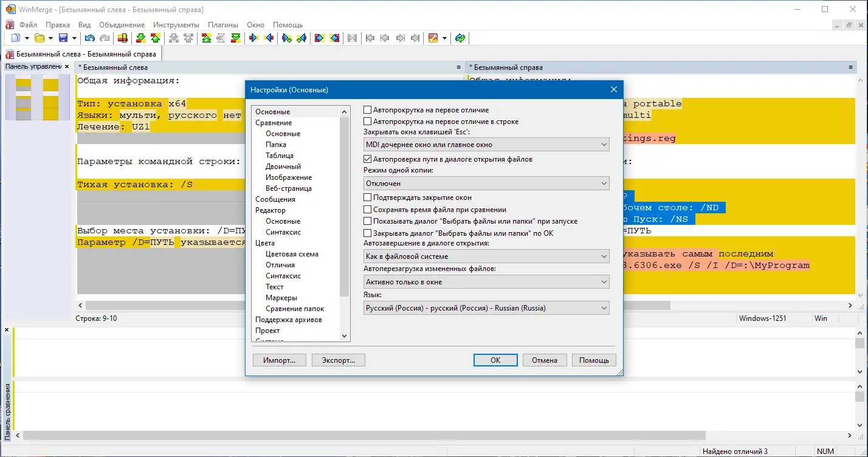Click the Redo arrow in toolbar
This screenshot has width=868, height=457.
(105, 38)
